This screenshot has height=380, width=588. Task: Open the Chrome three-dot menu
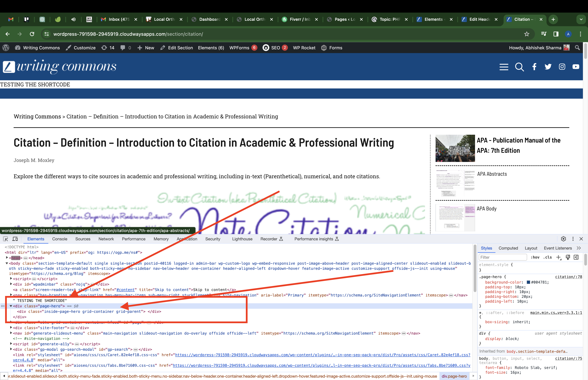pos(580,34)
